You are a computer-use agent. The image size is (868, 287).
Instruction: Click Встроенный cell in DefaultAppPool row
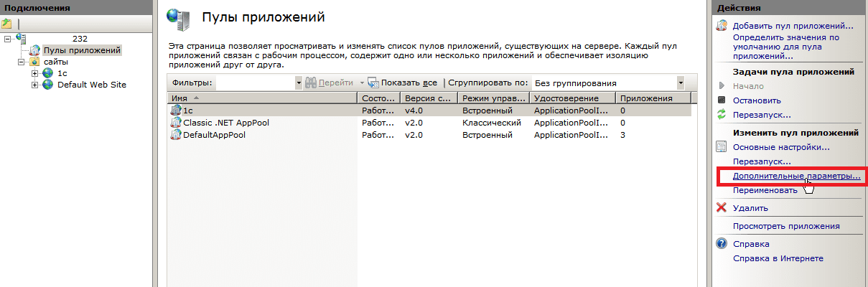[487, 134]
